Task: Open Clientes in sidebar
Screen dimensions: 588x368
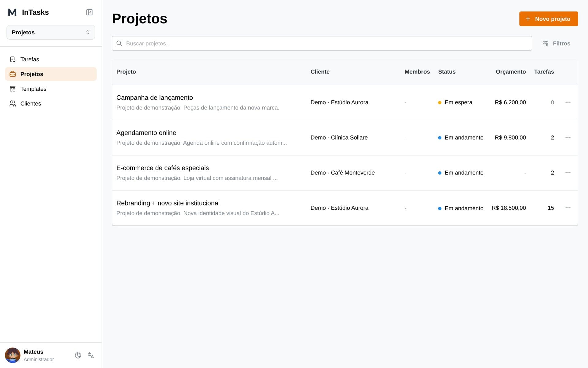Action: pyautogui.click(x=51, y=104)
